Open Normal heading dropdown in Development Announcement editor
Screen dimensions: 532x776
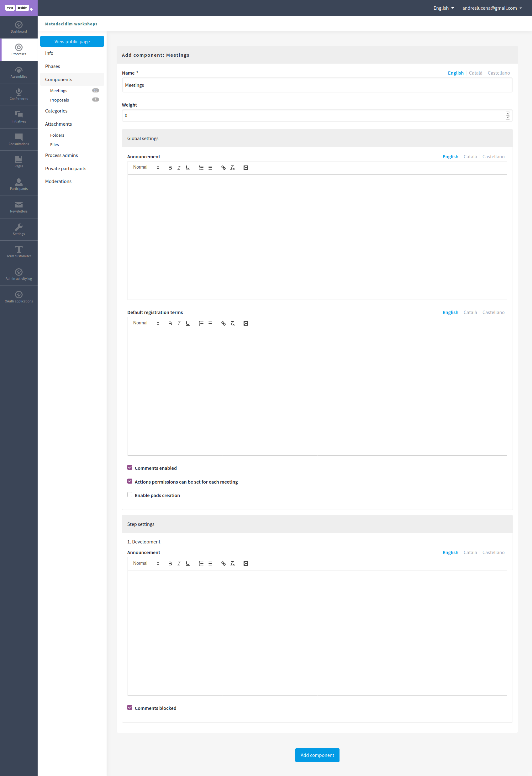click(146, 563)
